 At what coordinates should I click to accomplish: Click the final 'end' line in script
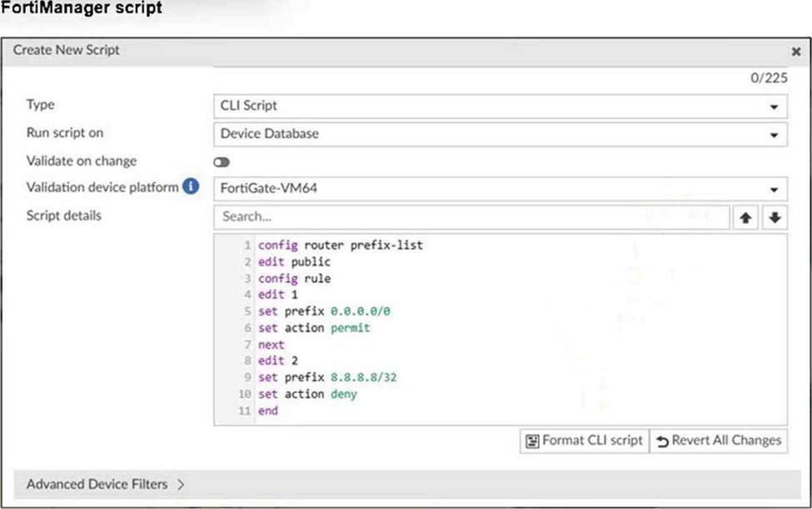point(268,411)
